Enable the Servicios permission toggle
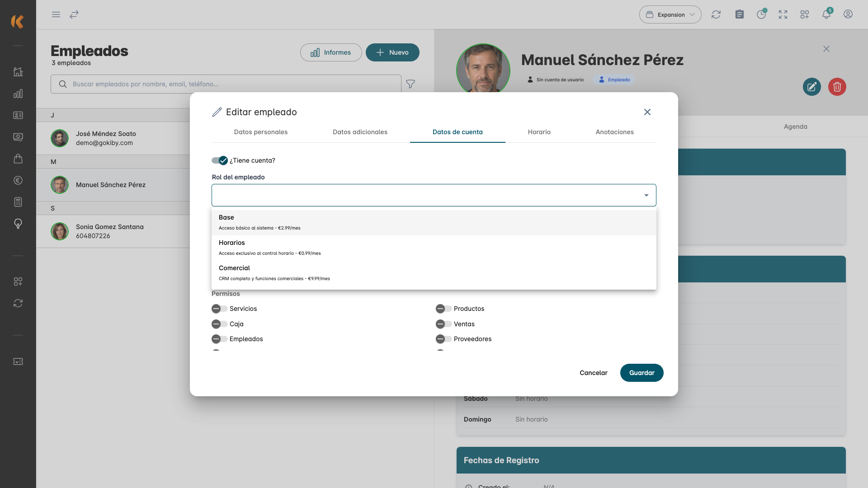The width and height of the screenshot is (868, 488). [220, 309]
